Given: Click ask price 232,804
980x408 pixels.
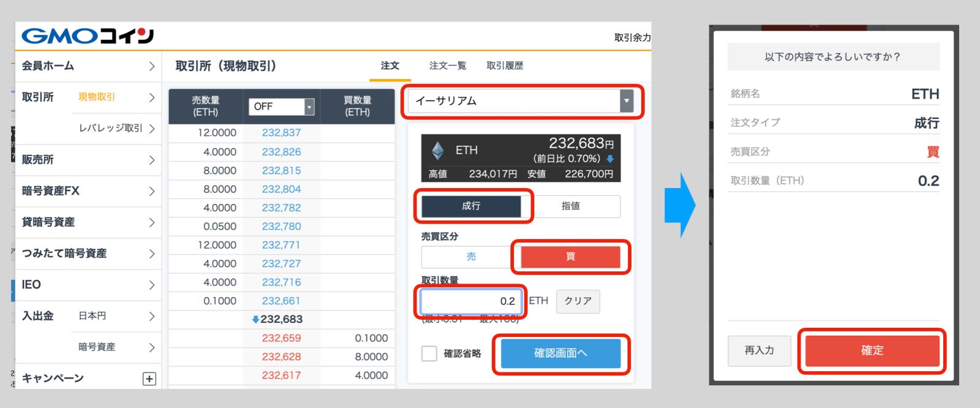Looking at the screenshot, I should [x=281, y=189].
